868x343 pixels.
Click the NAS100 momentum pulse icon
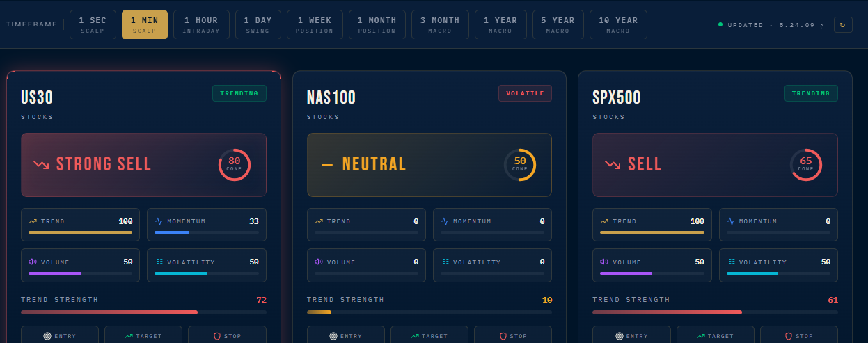pyautogui.click(x=445, y=221)
